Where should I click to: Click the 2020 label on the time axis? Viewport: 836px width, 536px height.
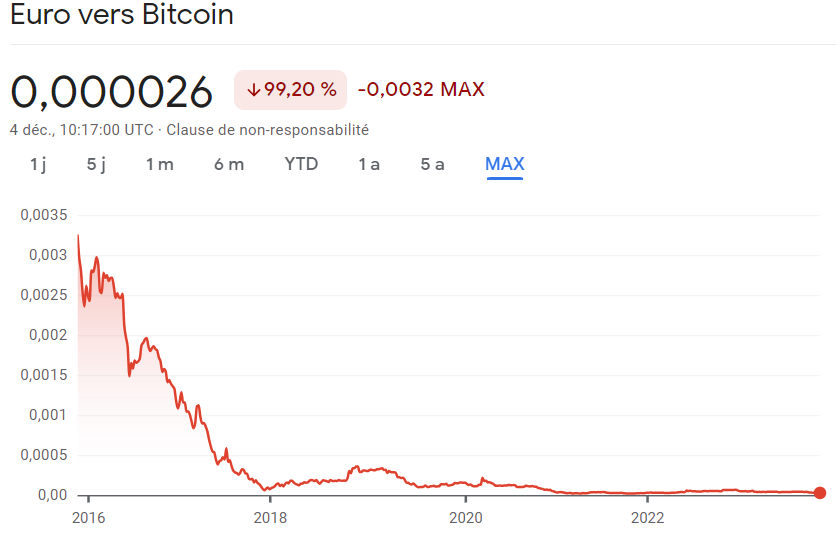pos(466,517)
